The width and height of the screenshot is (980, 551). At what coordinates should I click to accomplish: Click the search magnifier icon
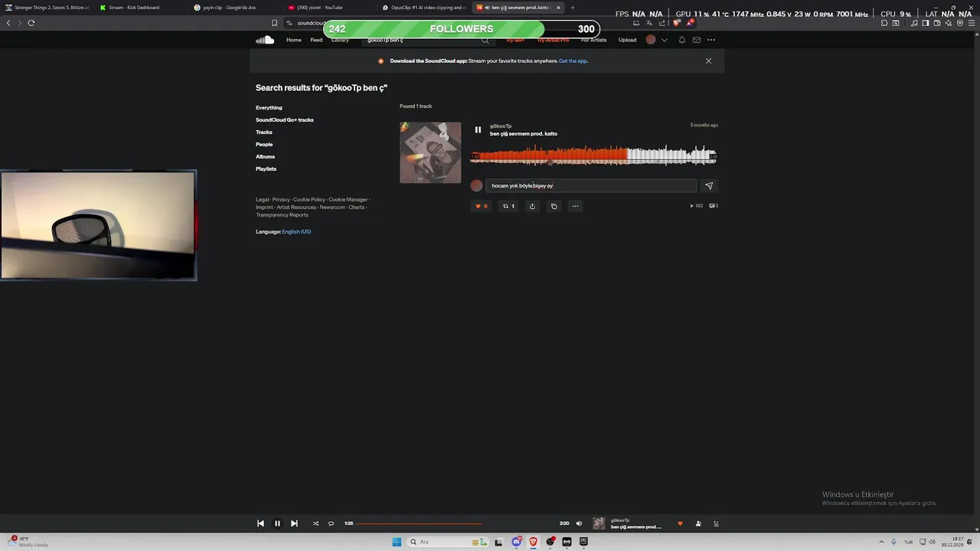[x=485, y=40]
